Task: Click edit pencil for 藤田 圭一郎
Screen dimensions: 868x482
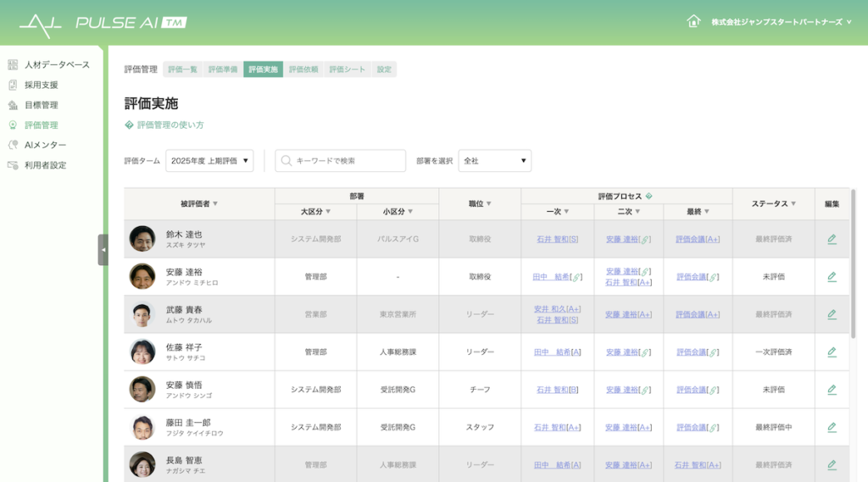Action: pyautogui.click(x=832, y=427)
